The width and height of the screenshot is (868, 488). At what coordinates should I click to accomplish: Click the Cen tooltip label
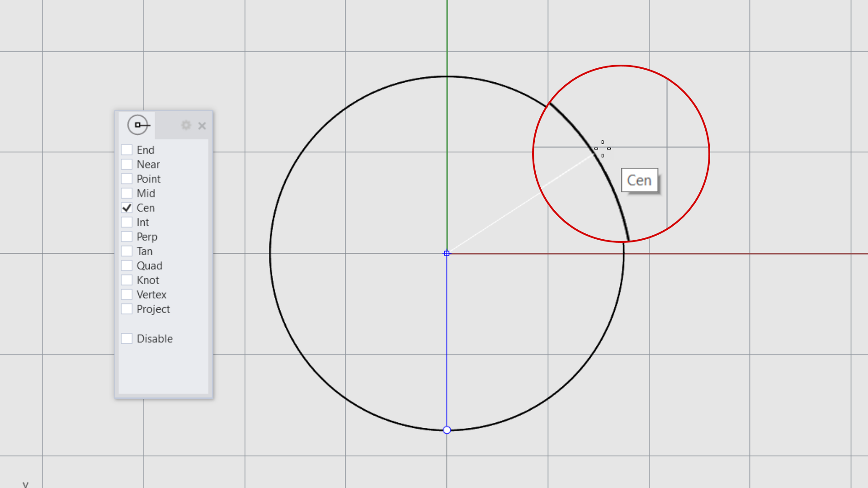(x=639, y=180)
